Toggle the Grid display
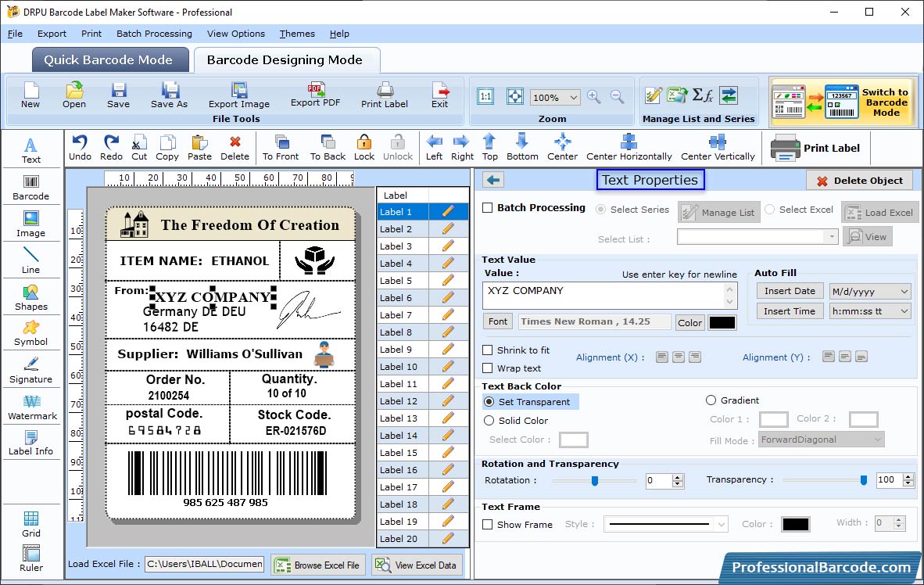This screenshot has height=585, width=924. pyautogui.click(x=30, y=524)
